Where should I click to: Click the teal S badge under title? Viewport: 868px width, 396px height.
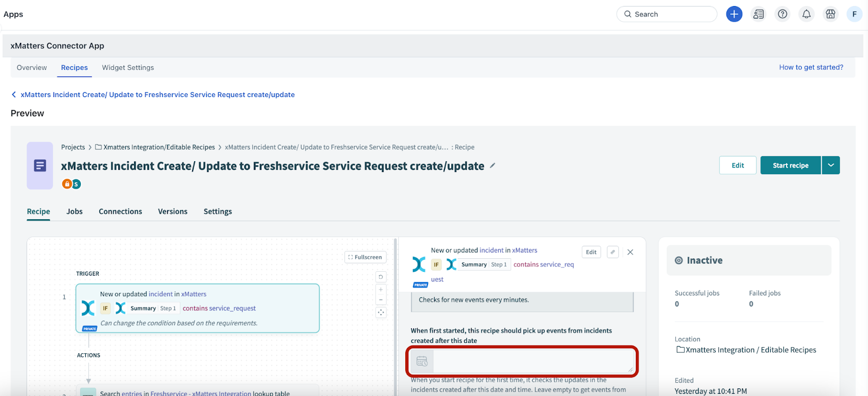pos(76,184)
